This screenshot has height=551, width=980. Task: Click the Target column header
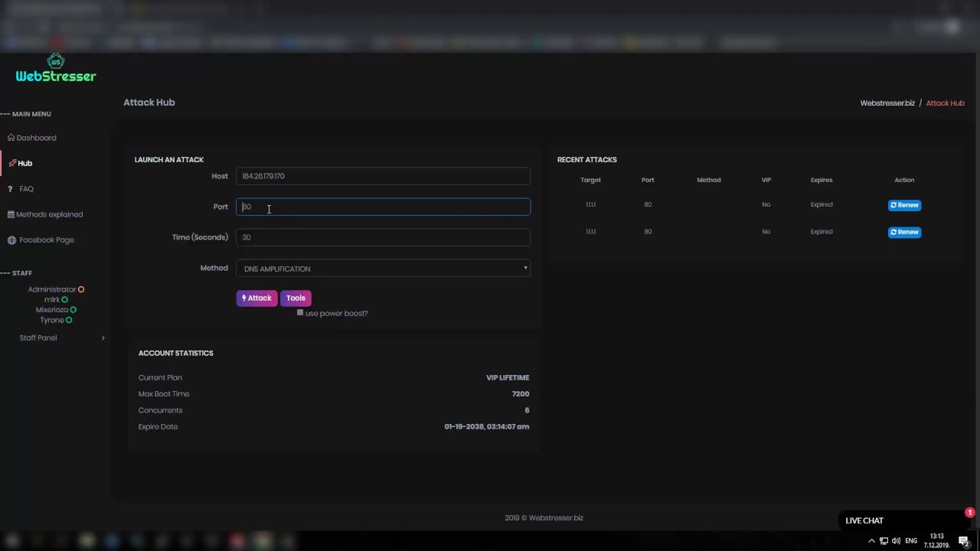590,180
